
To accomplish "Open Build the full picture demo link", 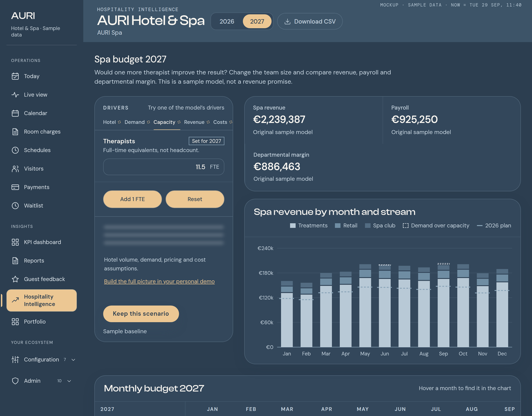I will pos(159,281).
